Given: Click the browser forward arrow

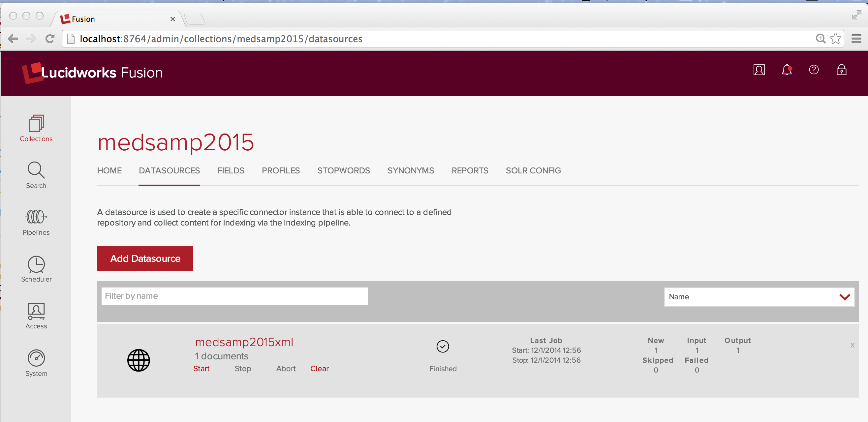Looking at the screenshot, I should click(31, 39).
